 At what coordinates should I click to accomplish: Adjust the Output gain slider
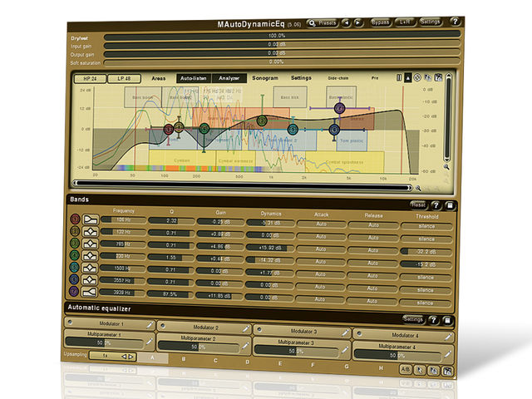point(282,53)
